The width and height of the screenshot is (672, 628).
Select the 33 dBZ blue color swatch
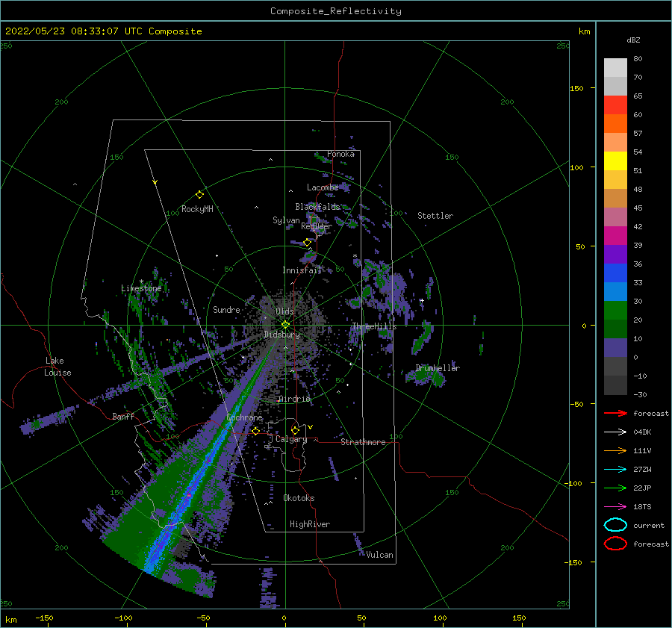615,292
